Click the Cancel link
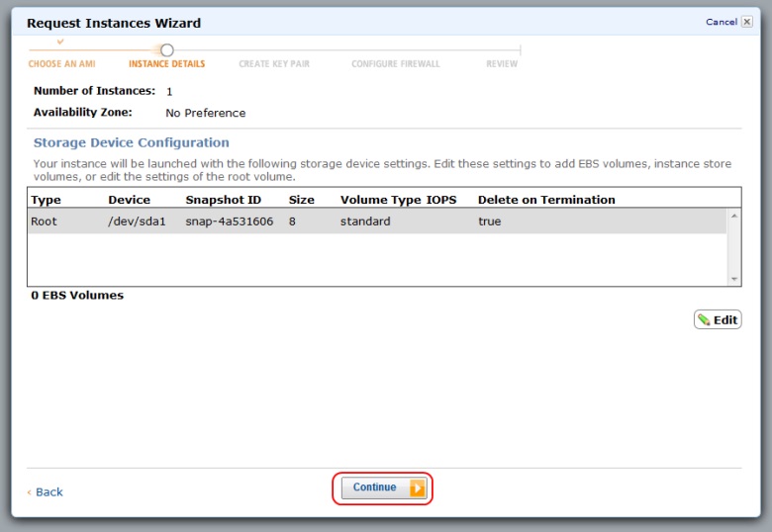The height and width of the screenshot is (532, 772). tap(722, 22)
